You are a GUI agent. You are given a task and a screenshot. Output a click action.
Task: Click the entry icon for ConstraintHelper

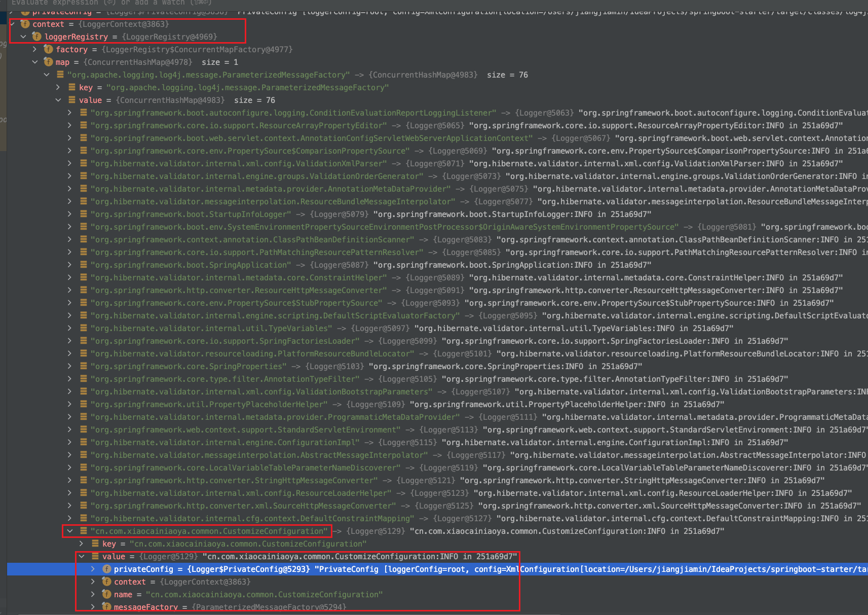[83, 277]
